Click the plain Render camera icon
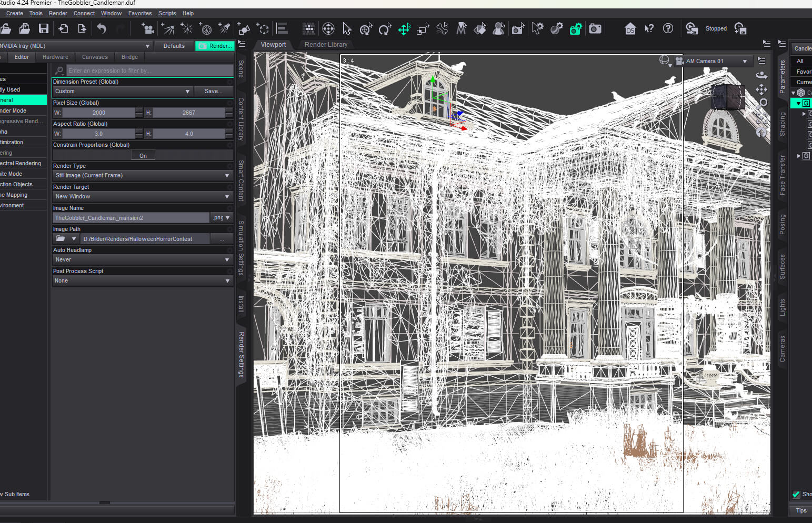The image size is (812, 523). [595, 28]
